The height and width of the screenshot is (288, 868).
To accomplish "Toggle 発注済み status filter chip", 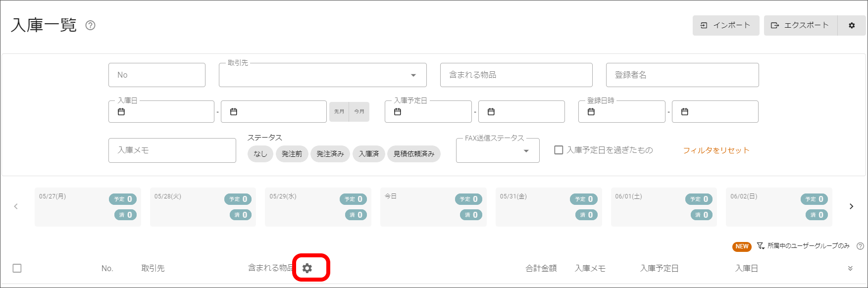I will (x=330, y=154).
